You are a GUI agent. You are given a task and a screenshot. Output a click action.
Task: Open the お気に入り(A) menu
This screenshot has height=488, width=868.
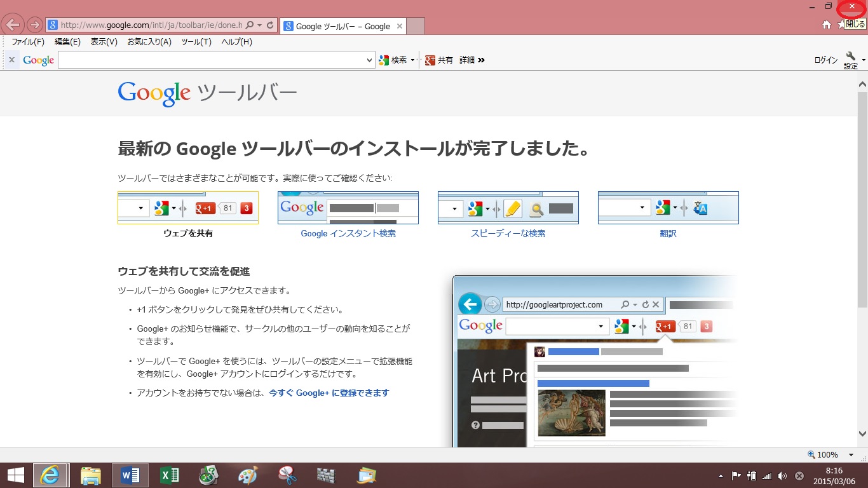coord(149,42)
